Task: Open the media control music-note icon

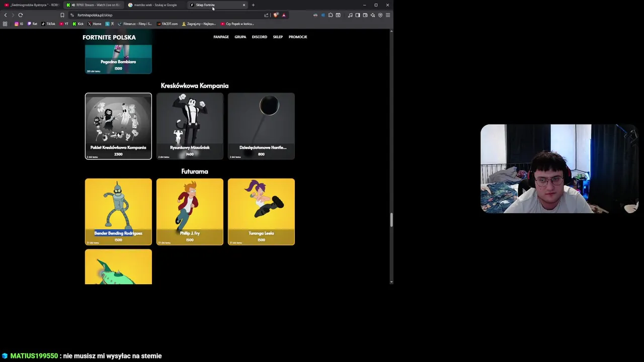Action: point(350,15)
